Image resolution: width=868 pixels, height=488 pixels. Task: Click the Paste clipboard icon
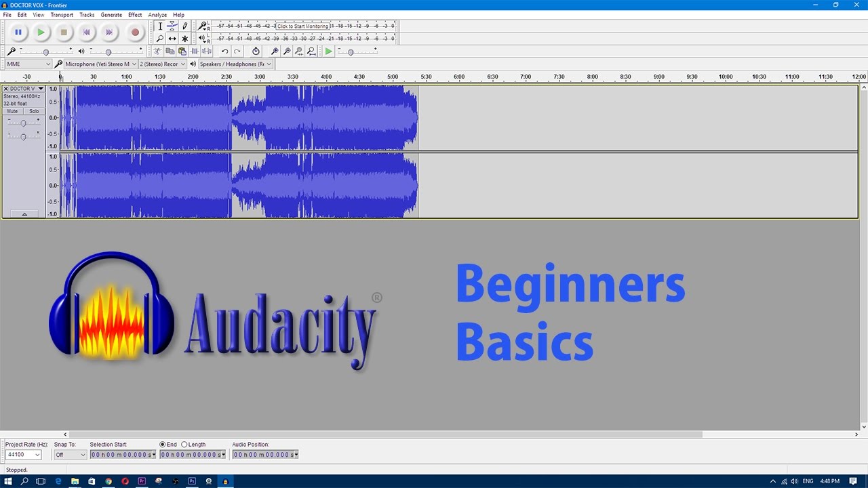(182, 52)
